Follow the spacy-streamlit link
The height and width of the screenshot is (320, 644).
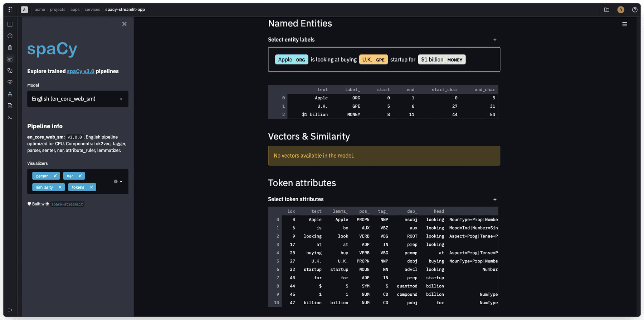pyautogui.click(x=67, y=204)
